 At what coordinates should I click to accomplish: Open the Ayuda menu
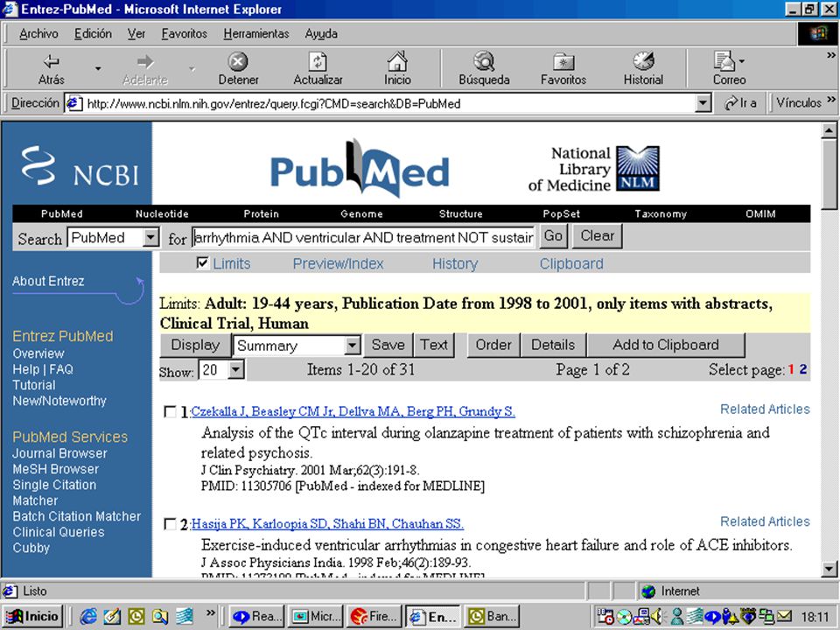pos(321,34)
